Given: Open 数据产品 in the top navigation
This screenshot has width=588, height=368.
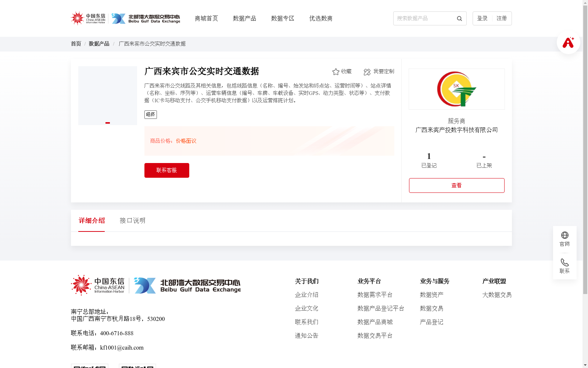Looking at the screenshot, I should tap(244, 18).
